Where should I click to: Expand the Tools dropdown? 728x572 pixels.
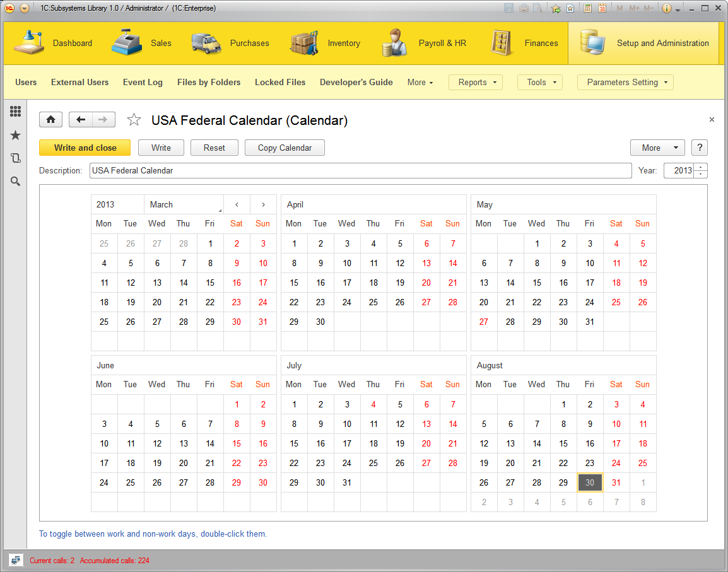540,82
